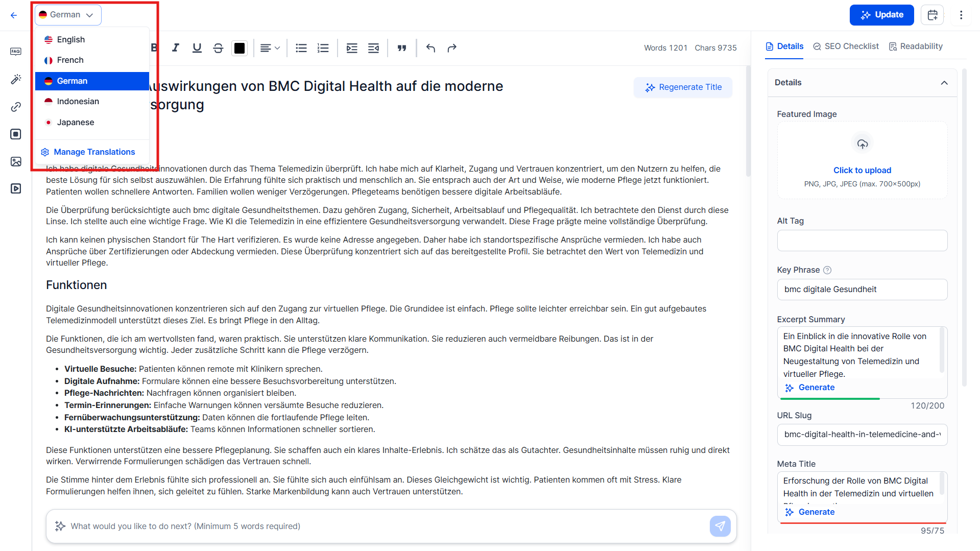Open the FAQ tool in sidebar
Viewport: 980px width, 551px height.
(16, 52)
